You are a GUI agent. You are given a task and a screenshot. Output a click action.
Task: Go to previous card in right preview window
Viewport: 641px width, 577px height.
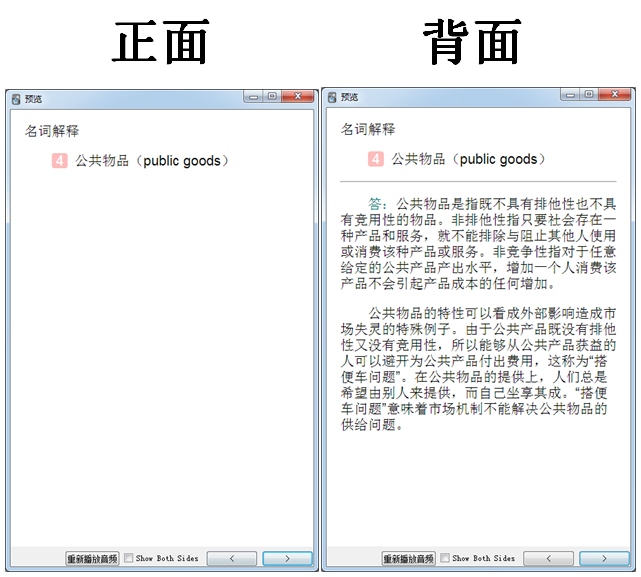(548, 558)
